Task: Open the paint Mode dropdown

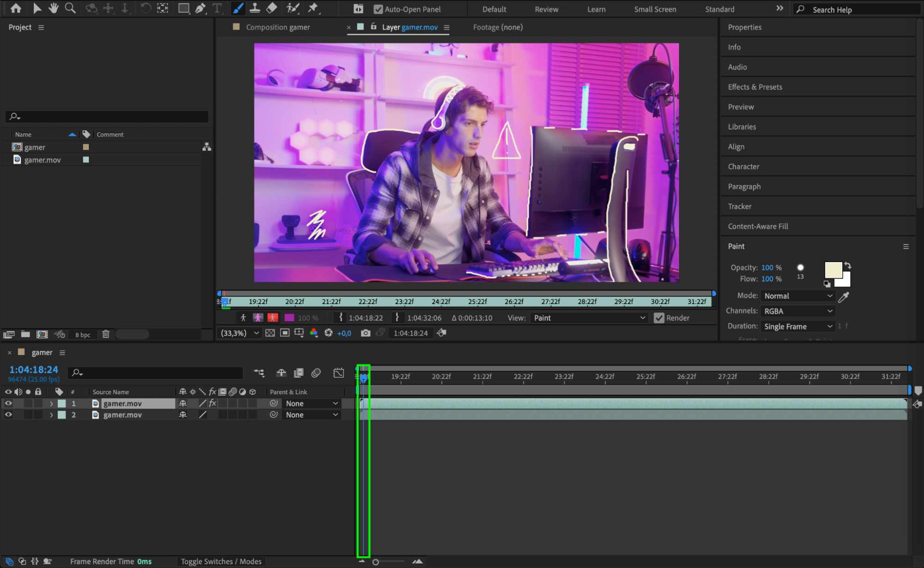Action: click(x=797, y=296)
